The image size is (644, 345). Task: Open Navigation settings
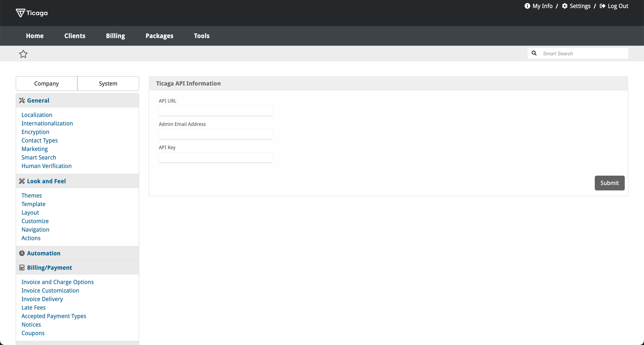35,230
